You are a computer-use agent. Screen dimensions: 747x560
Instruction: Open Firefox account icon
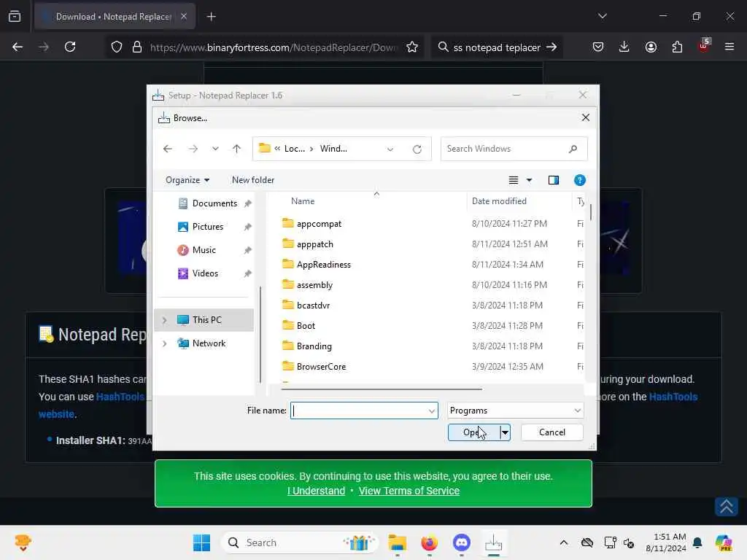[x=651, y=47]
